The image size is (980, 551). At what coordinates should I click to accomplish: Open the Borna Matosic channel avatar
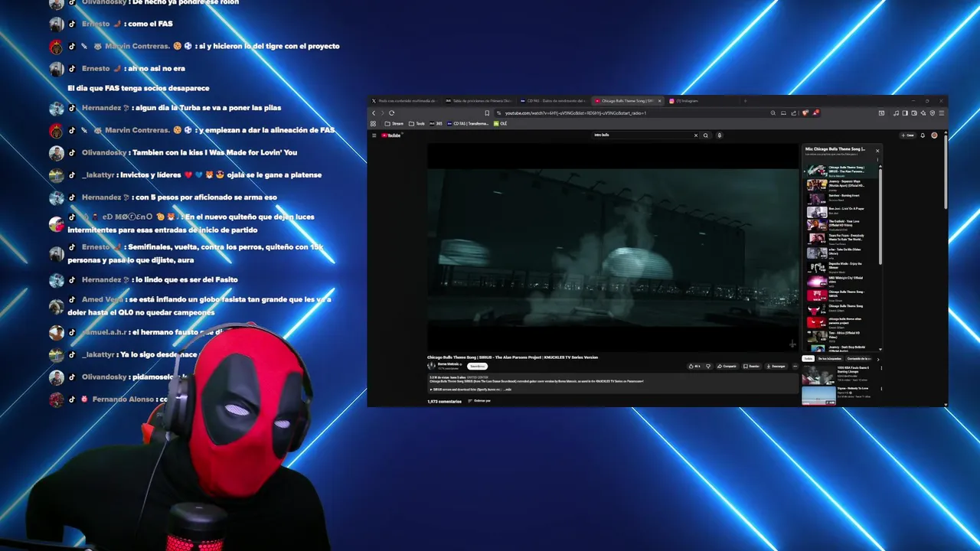431,366
